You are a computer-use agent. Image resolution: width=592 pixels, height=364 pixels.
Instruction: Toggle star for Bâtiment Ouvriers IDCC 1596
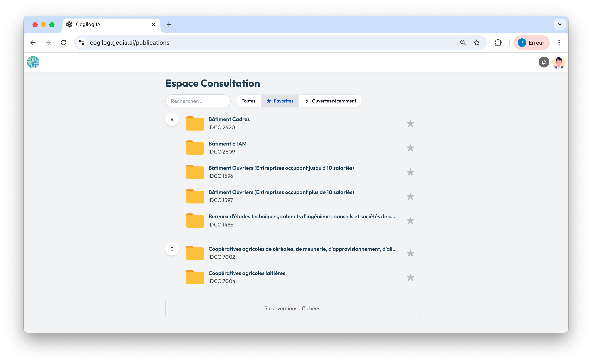[410, 172]
